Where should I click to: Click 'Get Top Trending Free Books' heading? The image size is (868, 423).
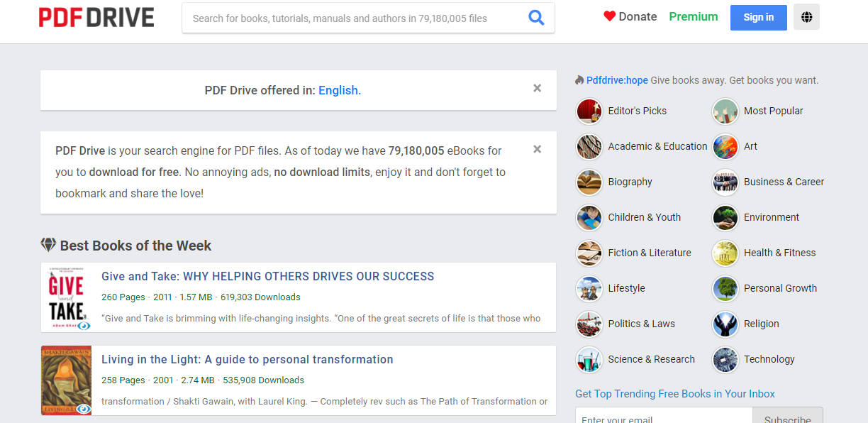[675, 394]
